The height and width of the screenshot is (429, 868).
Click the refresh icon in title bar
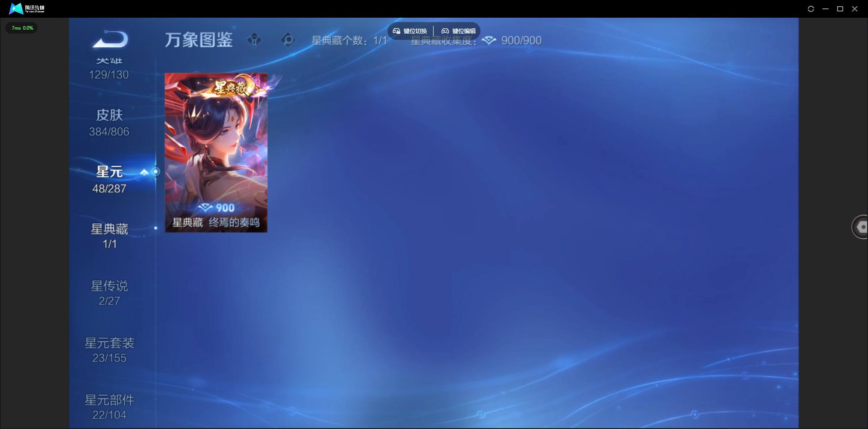(811, 9)
